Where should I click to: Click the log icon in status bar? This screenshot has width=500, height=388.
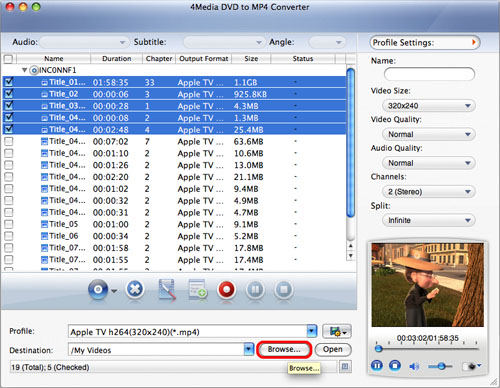(345, 367)
